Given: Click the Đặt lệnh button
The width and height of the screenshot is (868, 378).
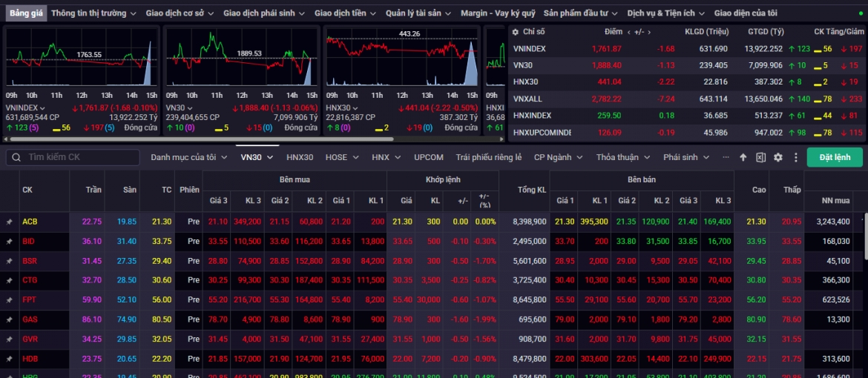Looking at the screenshot, I should [x=834, y=157].
